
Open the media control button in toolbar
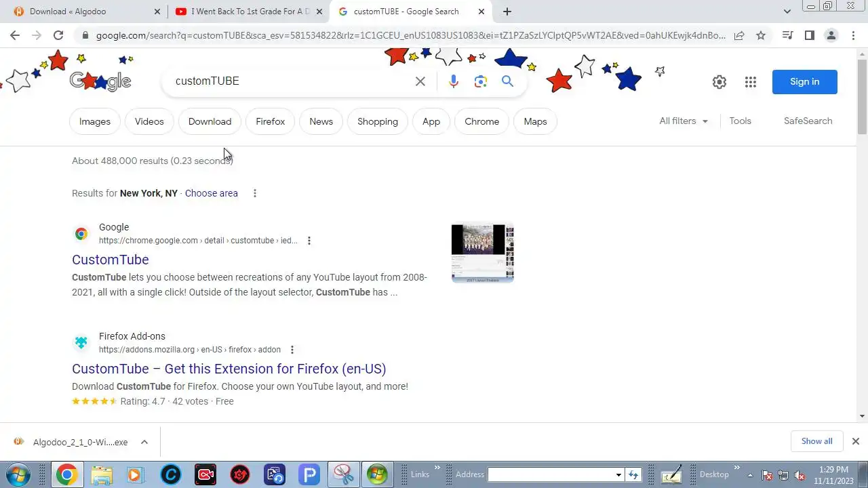787,35
